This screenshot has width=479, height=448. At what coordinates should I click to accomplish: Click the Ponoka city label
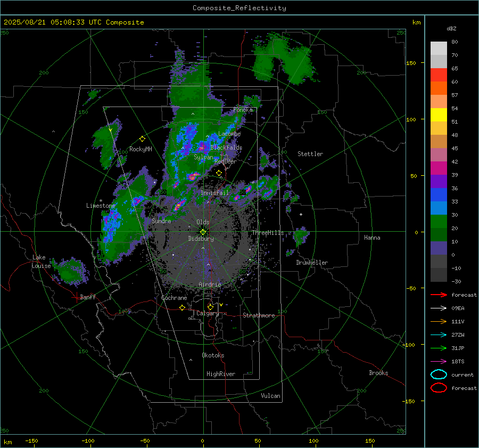click(243, 110)
